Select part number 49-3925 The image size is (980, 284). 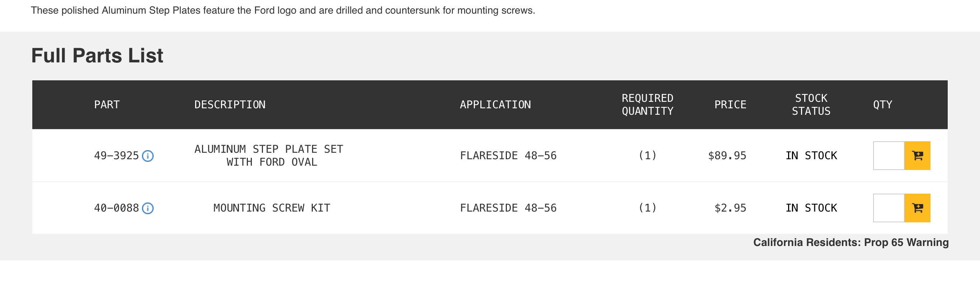click(x=117, y=156)
